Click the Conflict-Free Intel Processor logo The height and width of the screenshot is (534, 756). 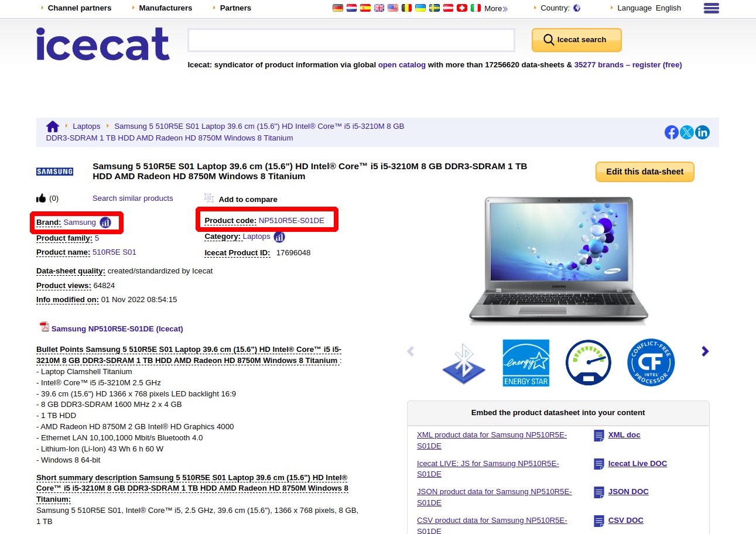coord(651,363)
